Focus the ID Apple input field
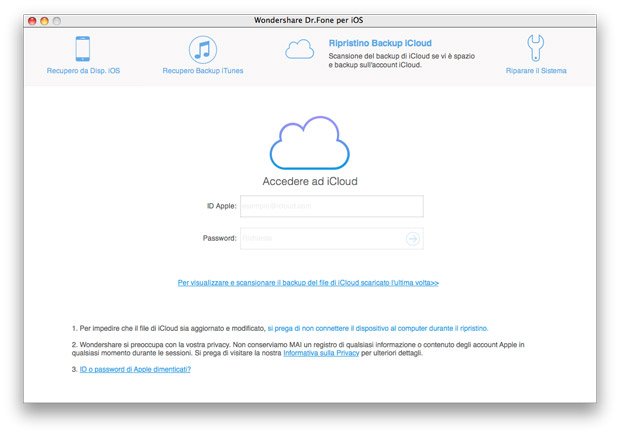The width and height of the screenshot is (620, 435). pos(332,206)
